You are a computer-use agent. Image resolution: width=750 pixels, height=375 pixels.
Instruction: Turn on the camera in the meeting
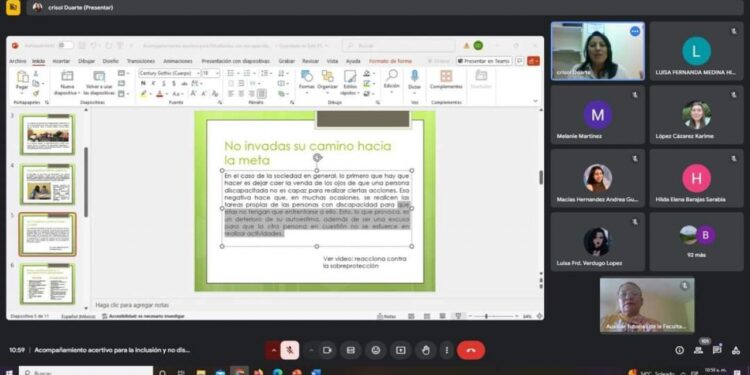(x=327, y=350)
